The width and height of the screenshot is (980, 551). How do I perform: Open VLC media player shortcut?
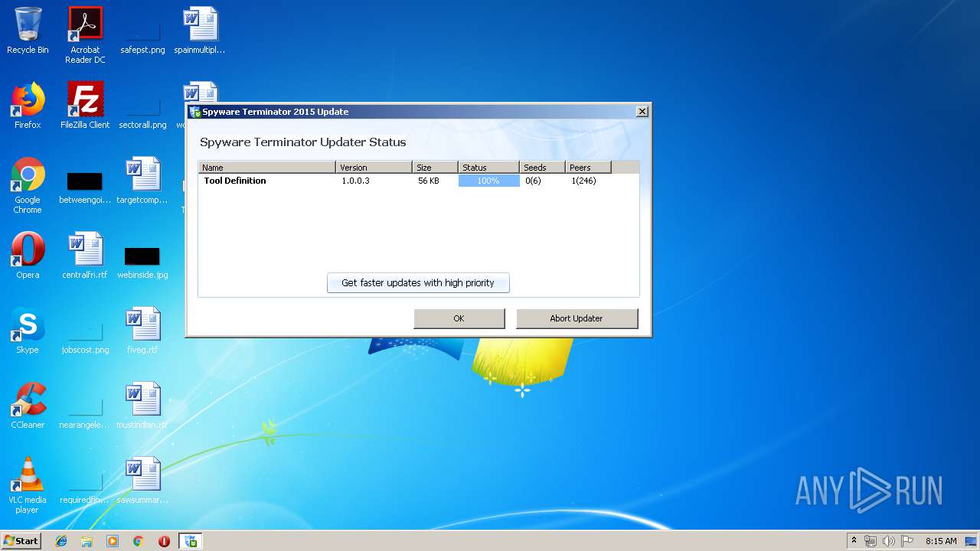pos(28,485)
